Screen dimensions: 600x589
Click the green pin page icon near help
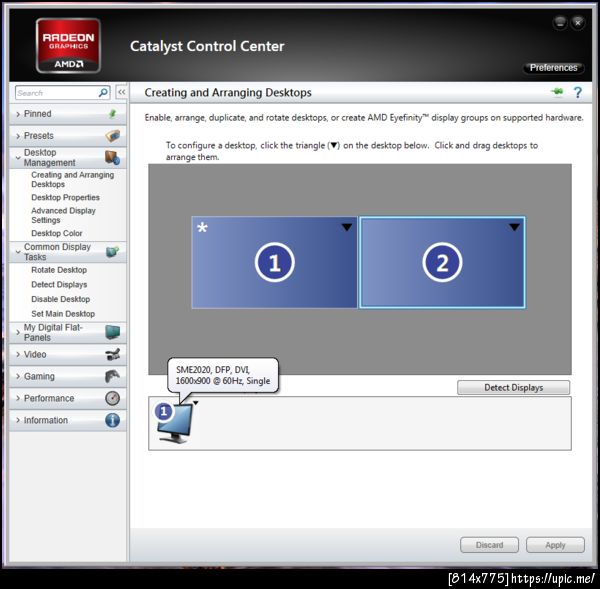click(x=557, y=91)
